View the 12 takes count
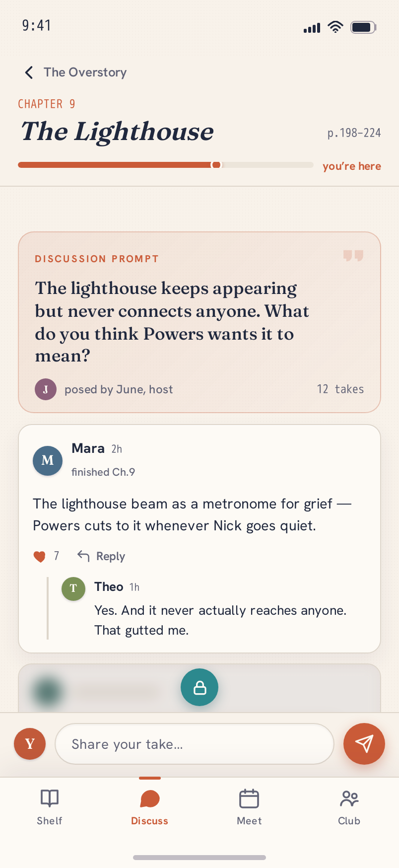399x868 pixels. pos(340,389)
